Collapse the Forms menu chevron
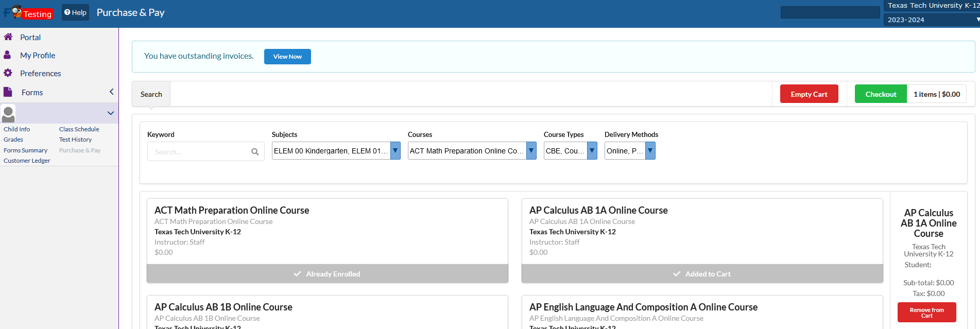 click(x=112, y=92)
